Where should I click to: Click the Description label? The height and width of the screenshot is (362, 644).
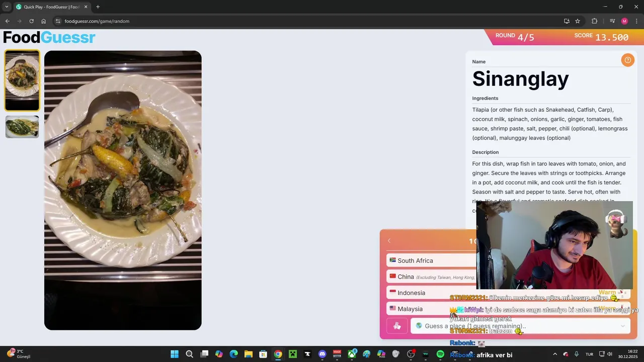point(485,152)
